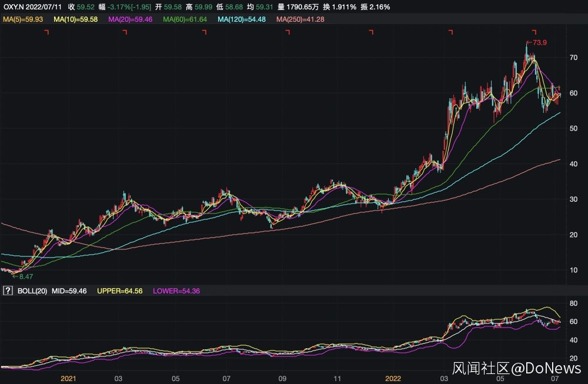Click the pink MA(250)=41.28 legend
This screenshot has height=384, width=588.
[300, 19]
